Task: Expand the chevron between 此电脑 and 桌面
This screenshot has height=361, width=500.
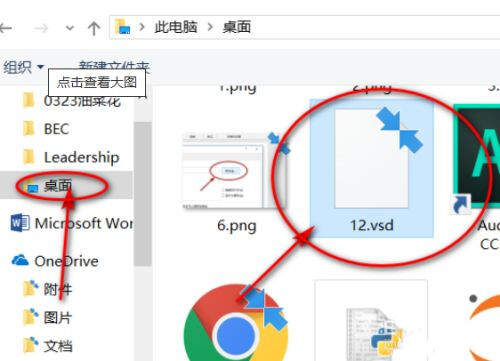Action: coord(210,27)
